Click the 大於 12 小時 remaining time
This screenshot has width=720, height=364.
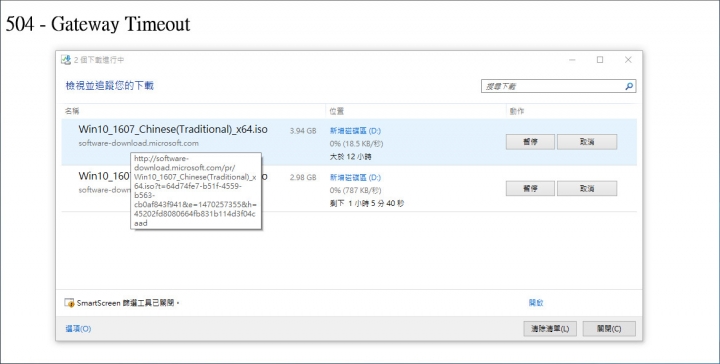[350, 157]
